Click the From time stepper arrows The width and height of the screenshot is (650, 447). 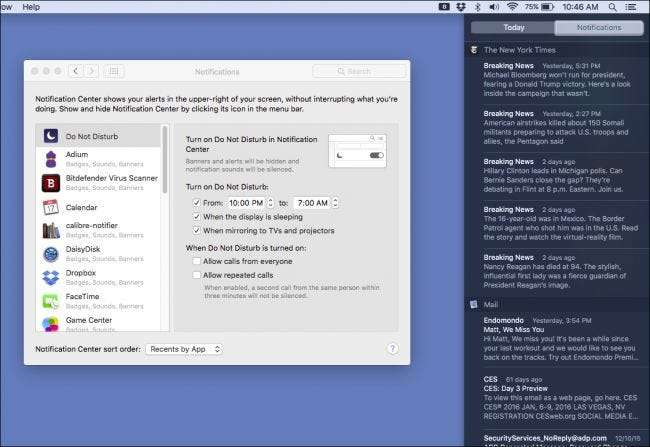270,203
